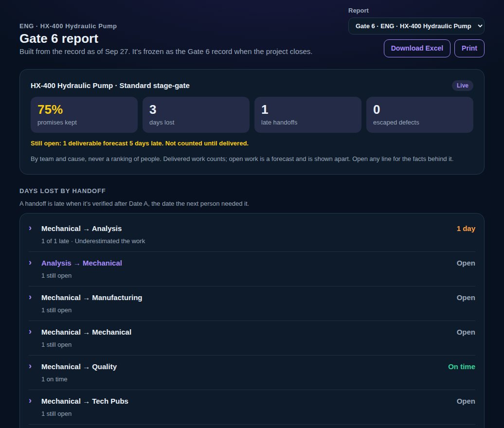Image resolution: width=504 pixels, height=428 pixels.
Task: Click 'Open' status on Mechanical → Manufacturing row
Action: pos(466,298)
